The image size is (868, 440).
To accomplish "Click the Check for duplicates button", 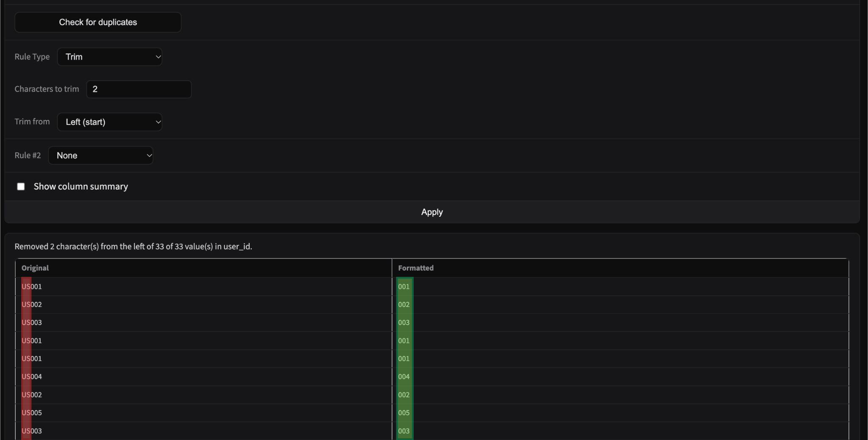I will 98,22.
